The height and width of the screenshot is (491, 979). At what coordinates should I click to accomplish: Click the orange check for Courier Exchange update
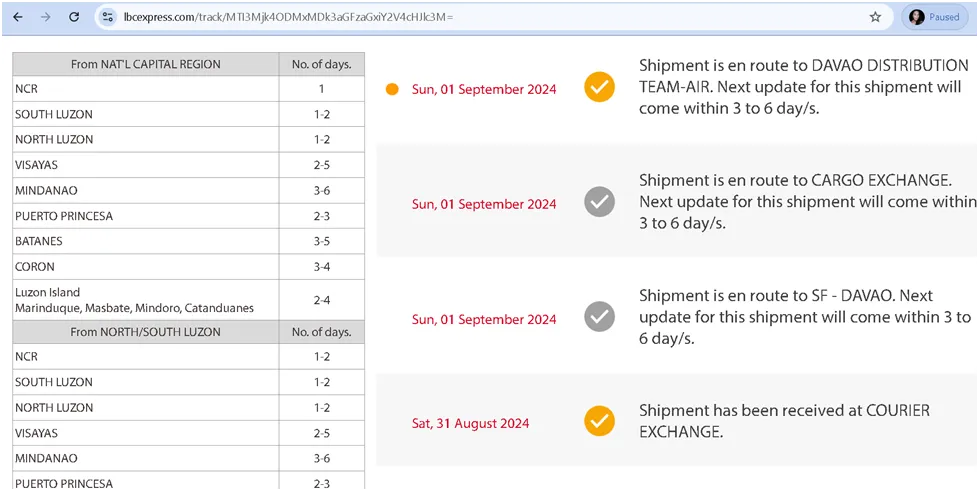click(x=599, y=421)
